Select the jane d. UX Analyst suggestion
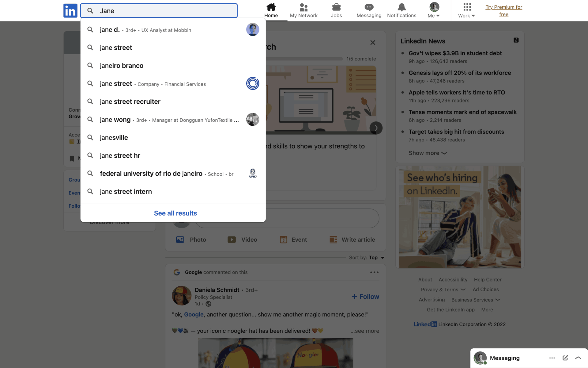588x368 pixels. [173, 30]
